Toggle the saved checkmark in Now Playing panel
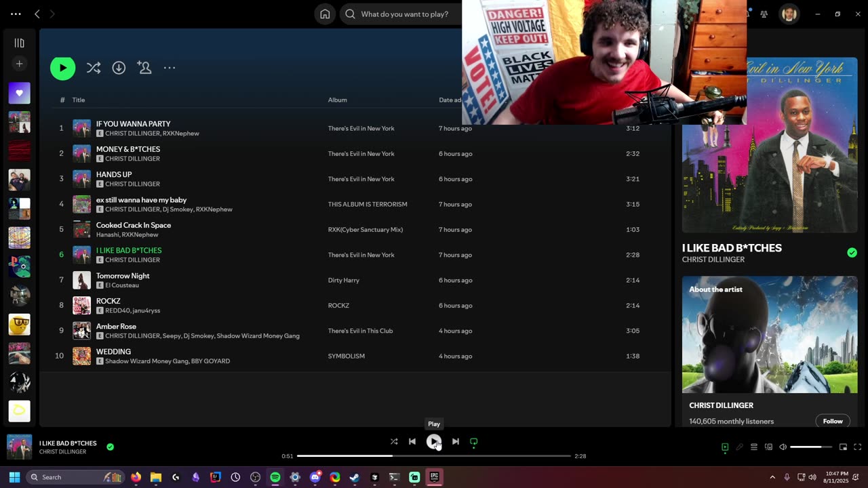 852,253
